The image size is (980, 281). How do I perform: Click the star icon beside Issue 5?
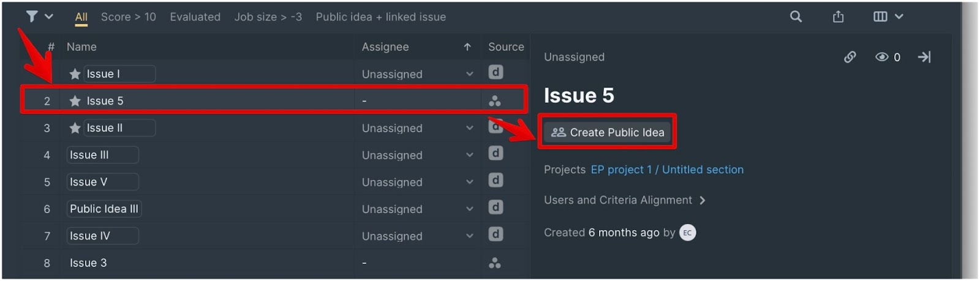click(75, 101)
